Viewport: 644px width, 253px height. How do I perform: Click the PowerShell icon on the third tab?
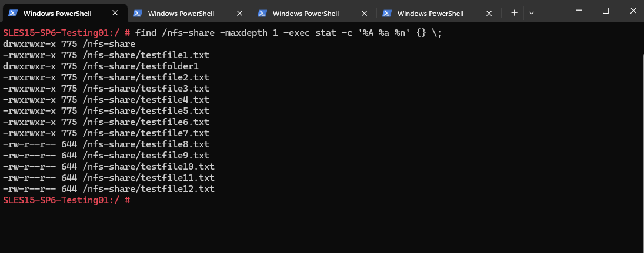pyautogui.click(x=262, y=13)
